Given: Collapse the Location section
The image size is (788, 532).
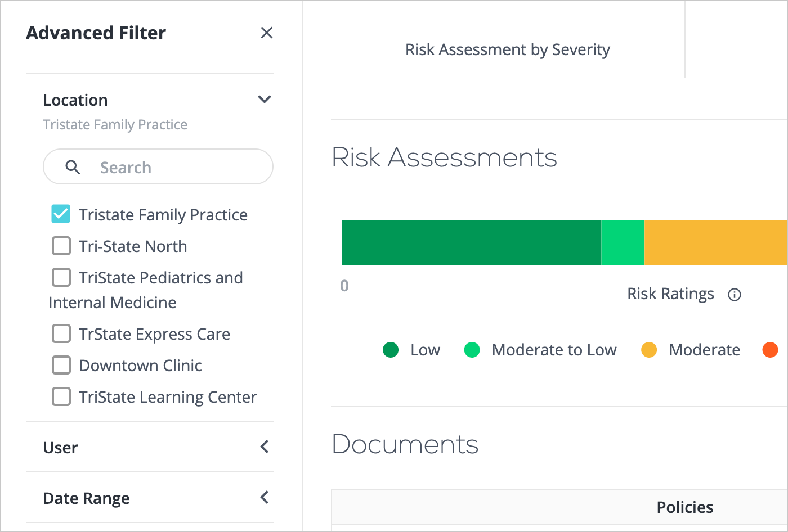Looking at the screenshot, I should [x=265, y=99].
